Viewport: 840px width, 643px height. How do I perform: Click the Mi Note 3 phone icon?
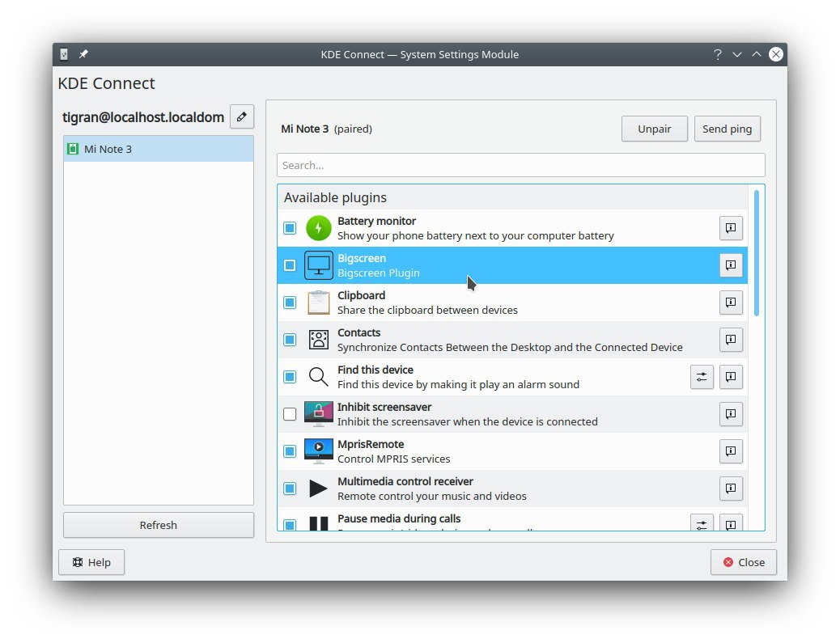[x=73, y=149]
